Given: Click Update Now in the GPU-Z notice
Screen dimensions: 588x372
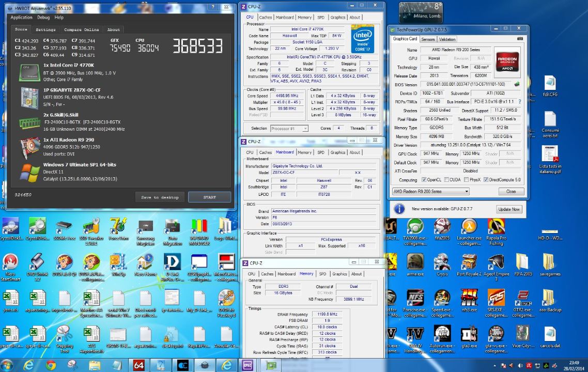Looking at the screenshot, I should (x=509, y=209).
